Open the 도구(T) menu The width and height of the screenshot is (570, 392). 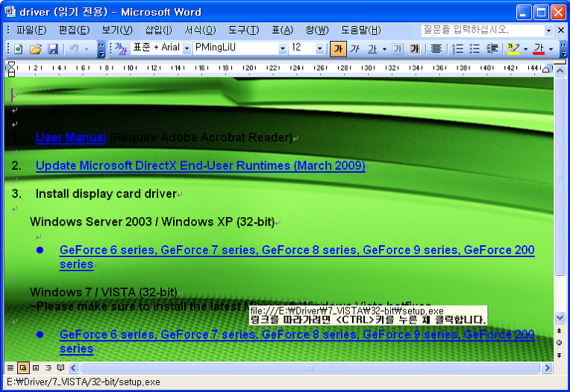tap(243, 30)
